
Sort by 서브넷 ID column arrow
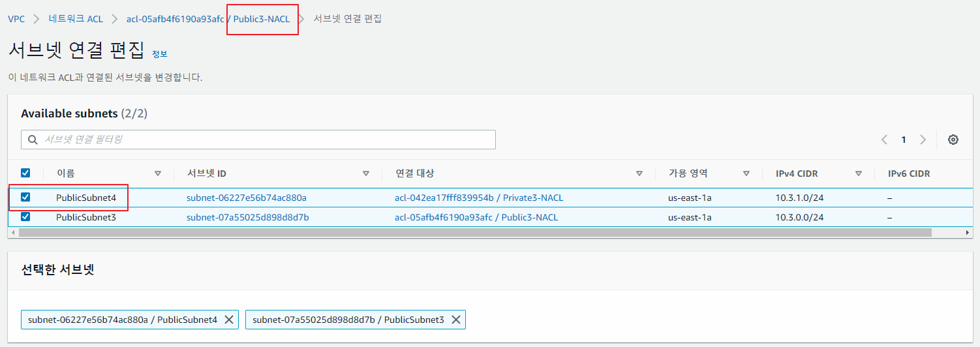click(366, 173)
